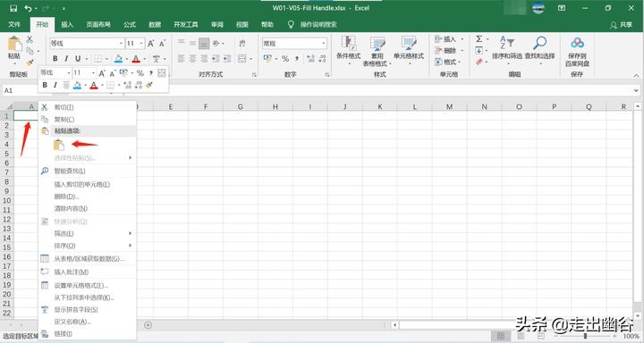Click mini toolbar font color A
This screenshot has height=343, width=644.
point(94,86)
